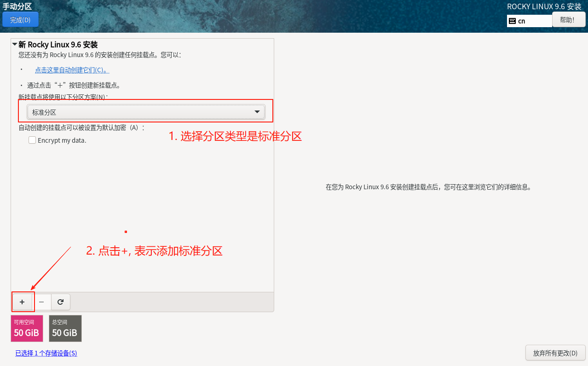Enable the Encrypt my data checkbox
This screenshot has width=588, height=366.
[x=32, y=140]
